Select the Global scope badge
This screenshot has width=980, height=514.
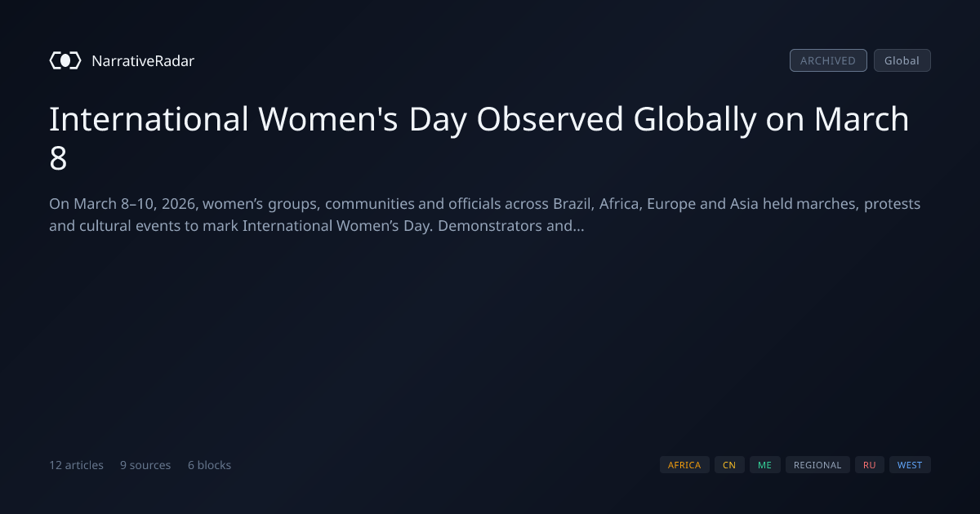coord(902,60)
